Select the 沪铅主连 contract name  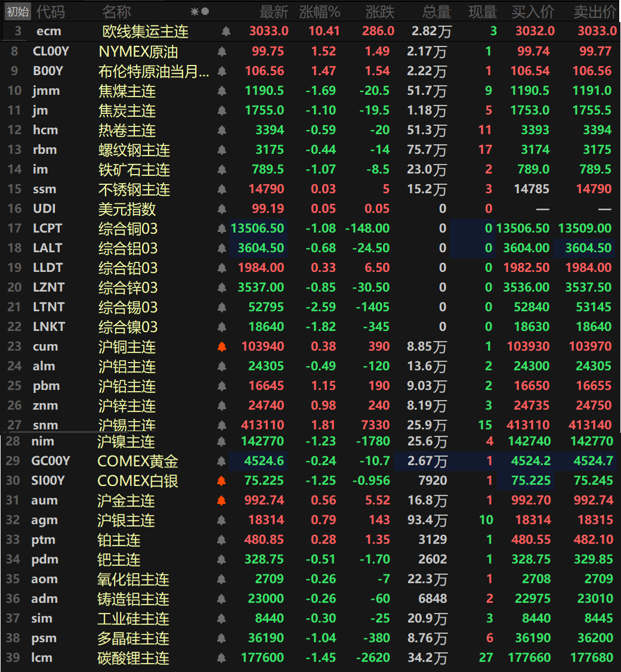[127, 386]
